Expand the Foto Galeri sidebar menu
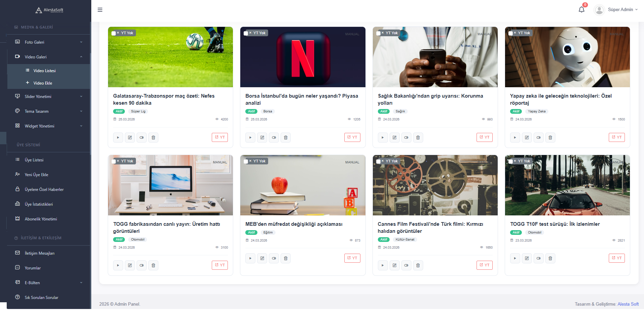 click(x=49, y=42)
